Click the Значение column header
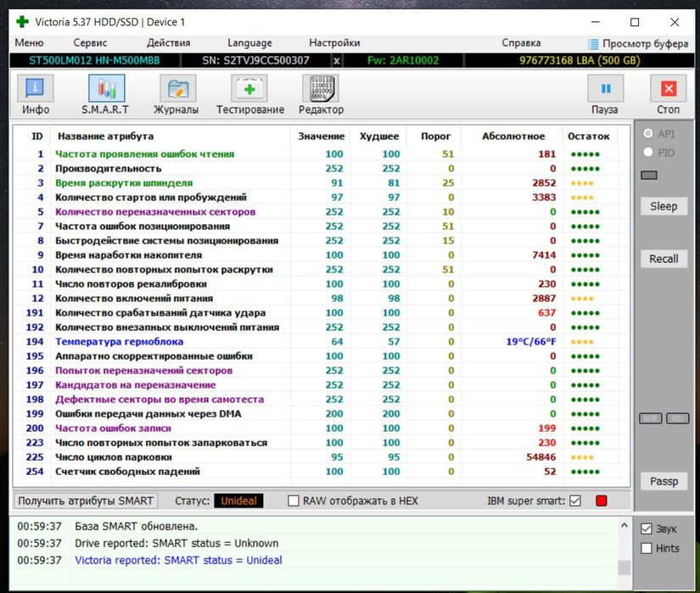 (322, 136)
